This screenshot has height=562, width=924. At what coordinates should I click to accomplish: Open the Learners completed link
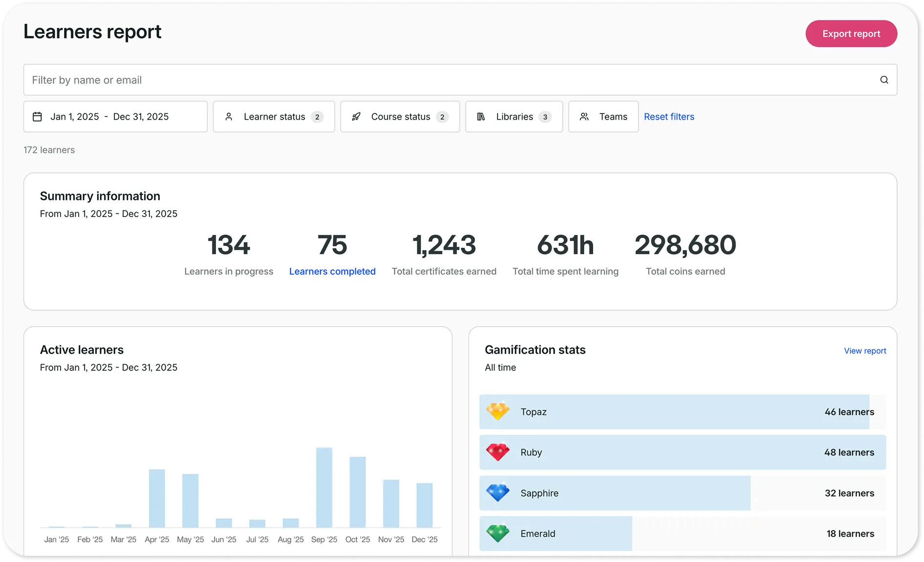(x=332, y=271)
